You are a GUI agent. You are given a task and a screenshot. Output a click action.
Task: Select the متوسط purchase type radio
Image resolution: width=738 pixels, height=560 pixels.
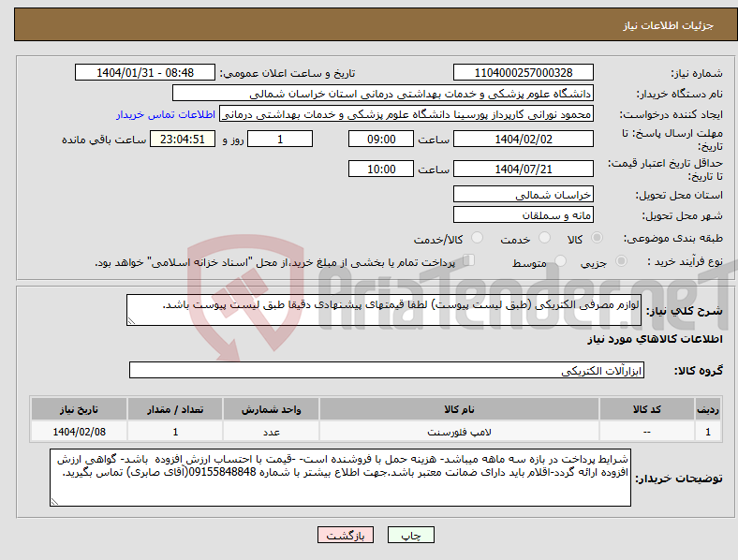pos(560,260)
